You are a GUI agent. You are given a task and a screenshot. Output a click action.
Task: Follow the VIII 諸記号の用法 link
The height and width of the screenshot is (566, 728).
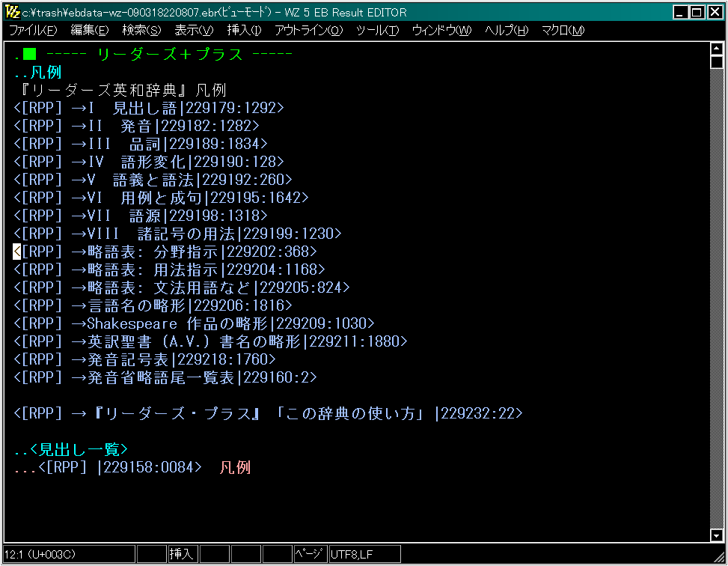(177, 234)
